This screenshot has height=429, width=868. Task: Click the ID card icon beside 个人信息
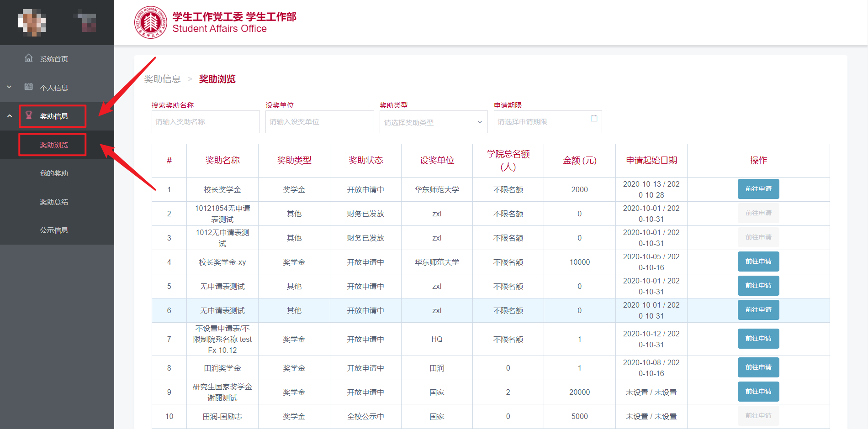[x=29, y=87]
